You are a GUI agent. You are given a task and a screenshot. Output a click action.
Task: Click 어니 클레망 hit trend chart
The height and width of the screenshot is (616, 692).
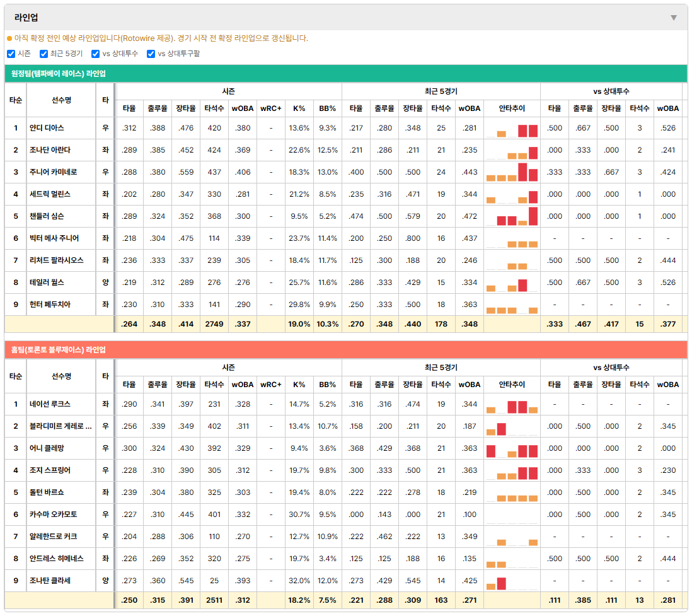512,449
